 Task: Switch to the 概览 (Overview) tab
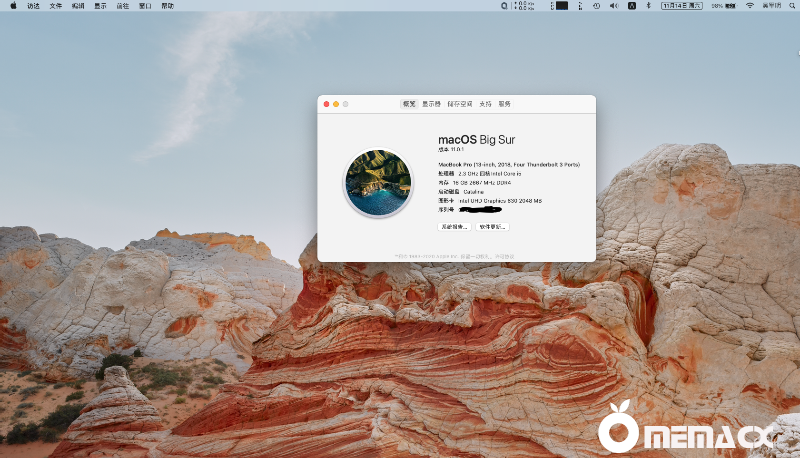[x=409, y=104]
